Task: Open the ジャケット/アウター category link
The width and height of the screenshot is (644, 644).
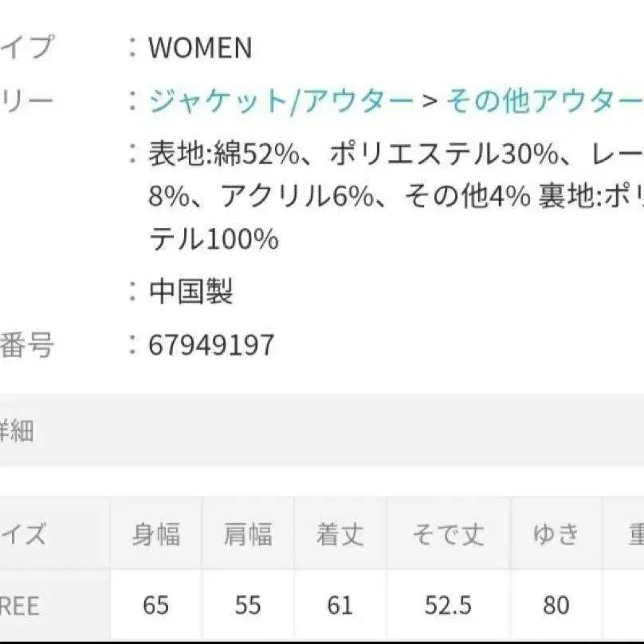Action: coord(281,101)
